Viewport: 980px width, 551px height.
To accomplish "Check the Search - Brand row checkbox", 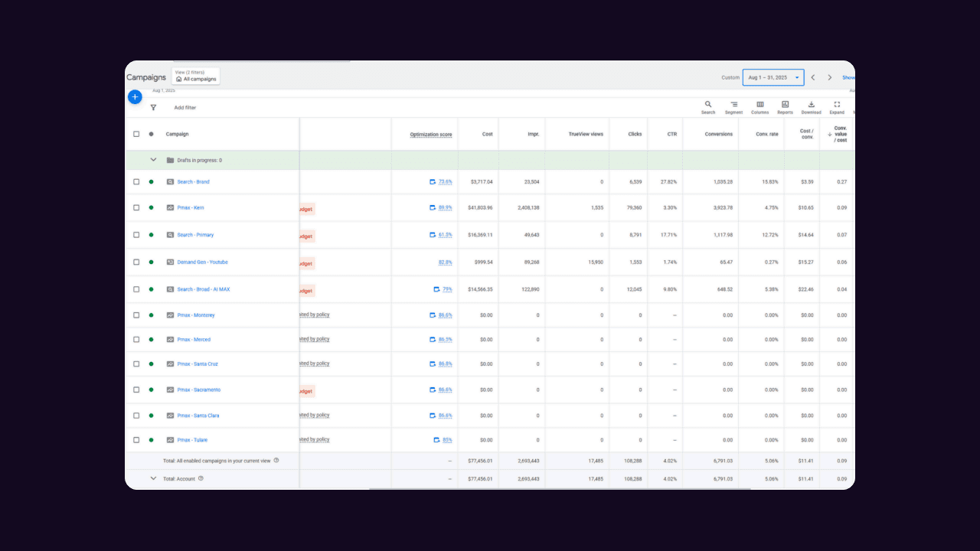I will pyautogui.click(x=136, y=182).
